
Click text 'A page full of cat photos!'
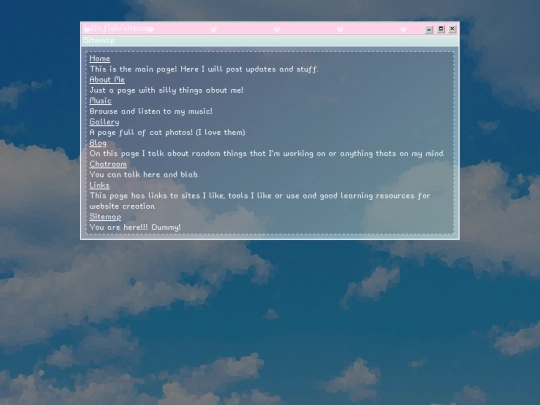point(141,132)
